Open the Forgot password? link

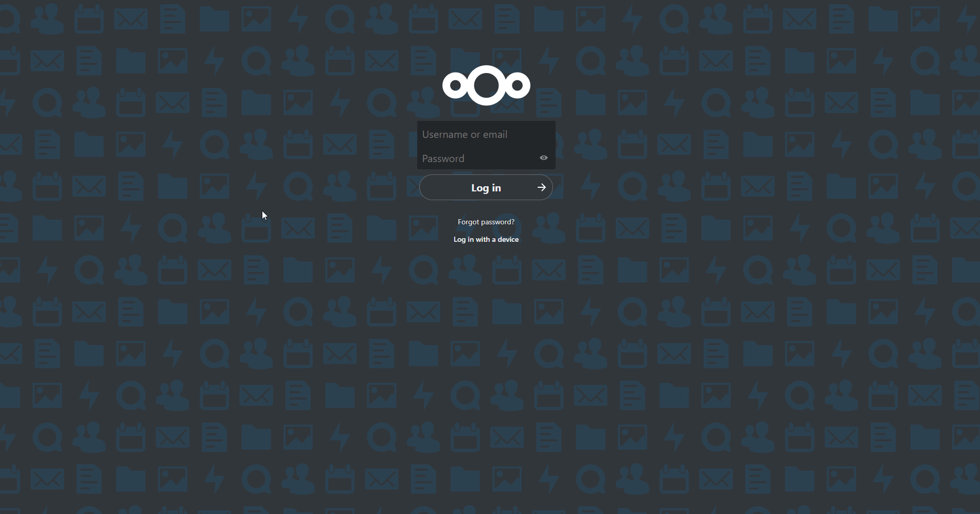486,222
